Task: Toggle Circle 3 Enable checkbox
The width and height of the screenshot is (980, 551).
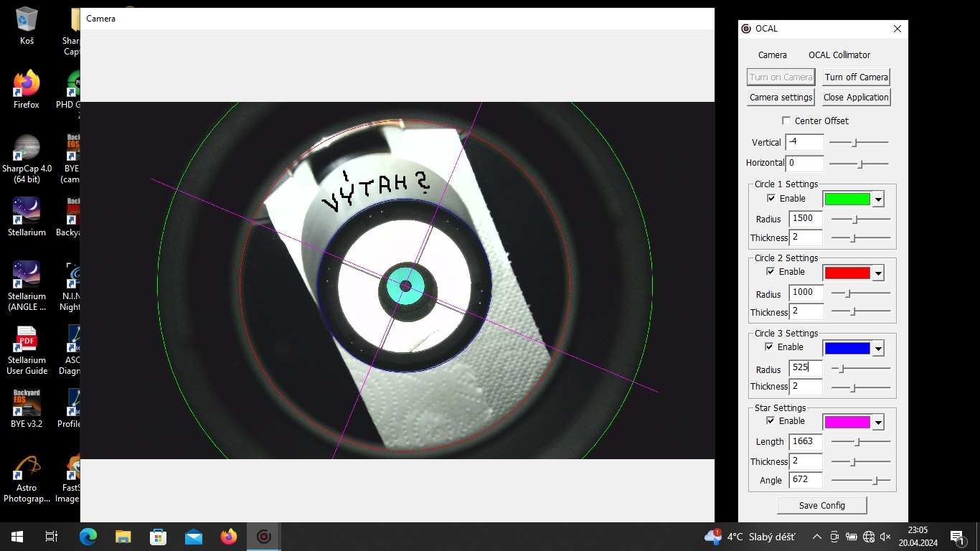Action: click(769, 347)
